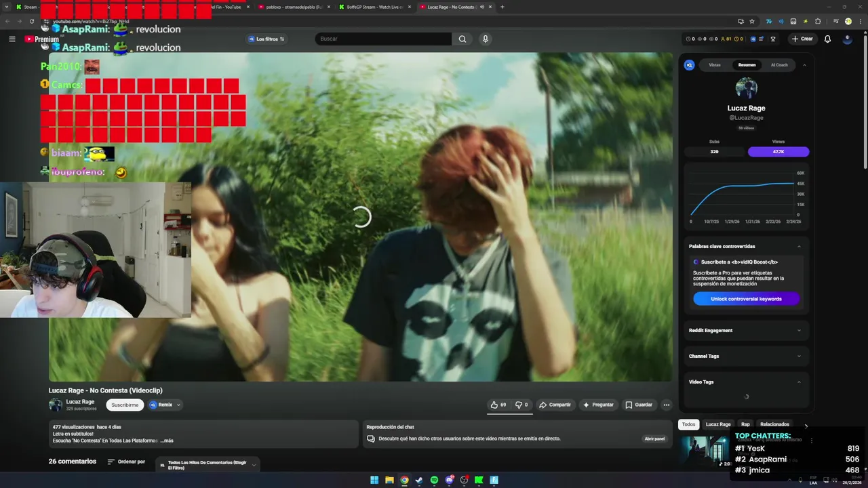Screen dimensions: 868x488
Task: Switch to Vistas tab in vidIQ
Action: click(715, 65)
